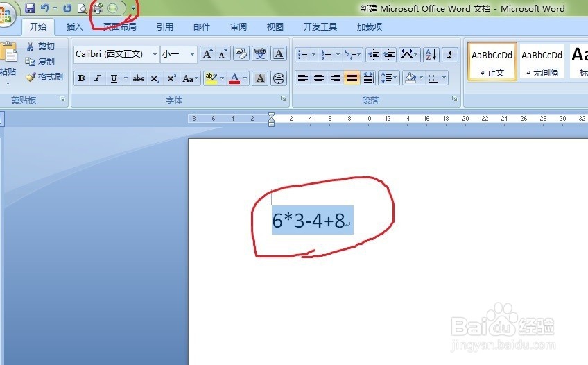This screenshot has width=588, height=365.
Task: Select the Format Painter (格式刷) brush
Action: tap(44, 77)
